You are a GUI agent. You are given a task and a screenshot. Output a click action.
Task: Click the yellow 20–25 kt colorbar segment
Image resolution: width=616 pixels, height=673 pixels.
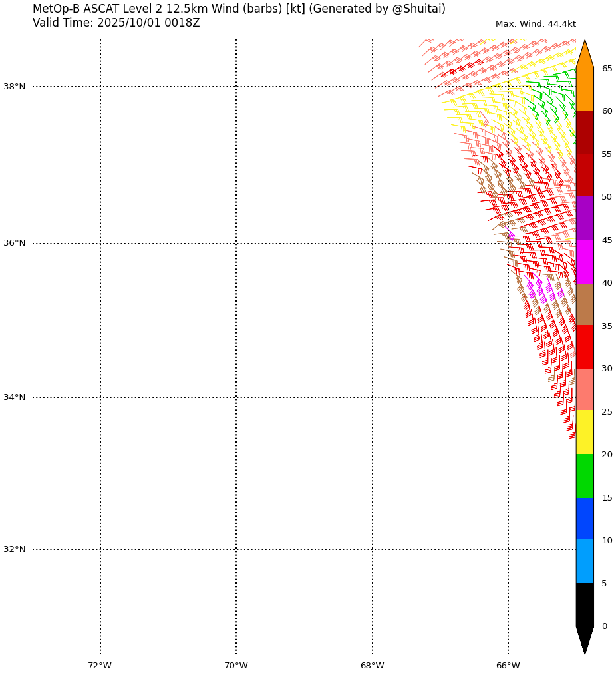point(584,433)
